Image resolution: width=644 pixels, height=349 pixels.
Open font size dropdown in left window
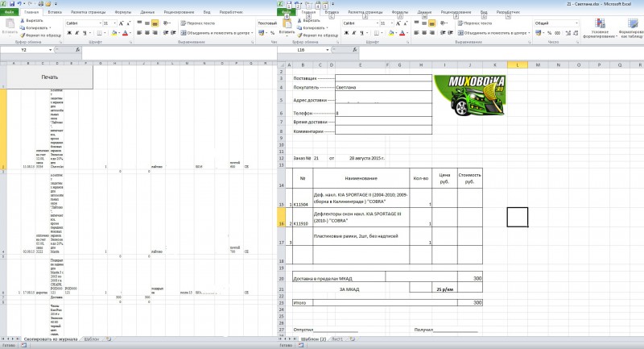(114, 23)
